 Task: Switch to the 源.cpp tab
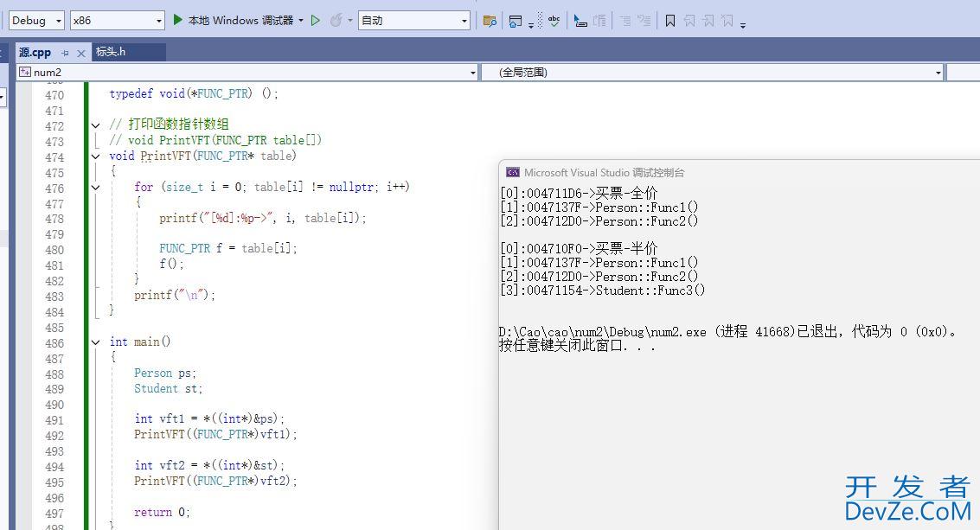pyautogui.click(x=35, y=53)
